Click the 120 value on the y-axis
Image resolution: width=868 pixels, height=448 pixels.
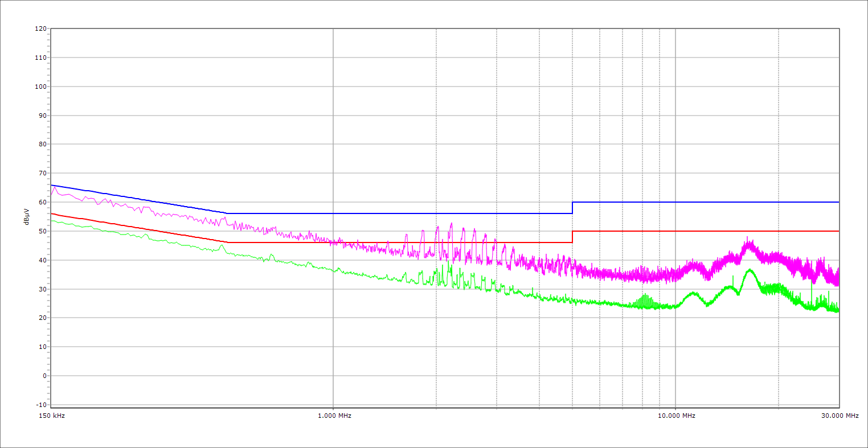pyautogui.click(x=40, y=29)
